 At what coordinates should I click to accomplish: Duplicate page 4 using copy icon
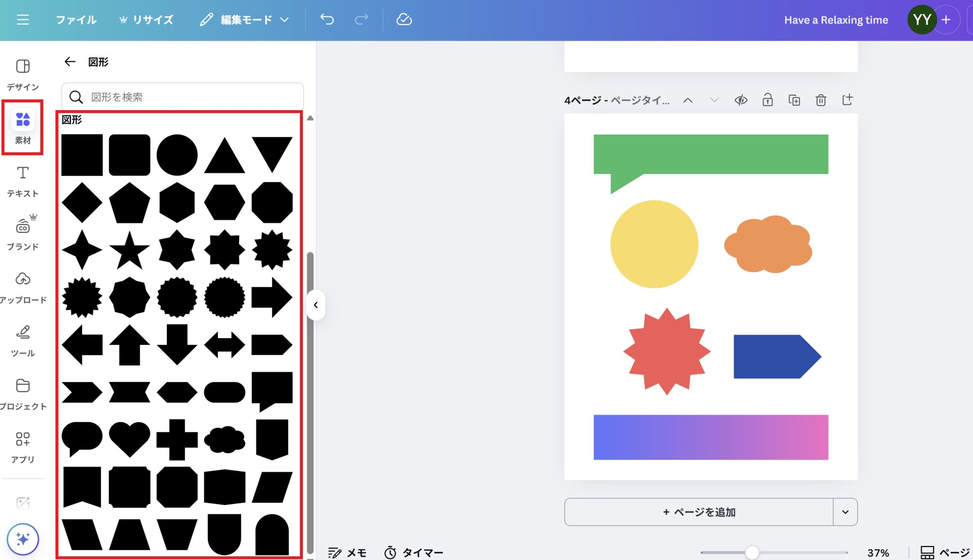pyautogui.click(x=794, y=100)
